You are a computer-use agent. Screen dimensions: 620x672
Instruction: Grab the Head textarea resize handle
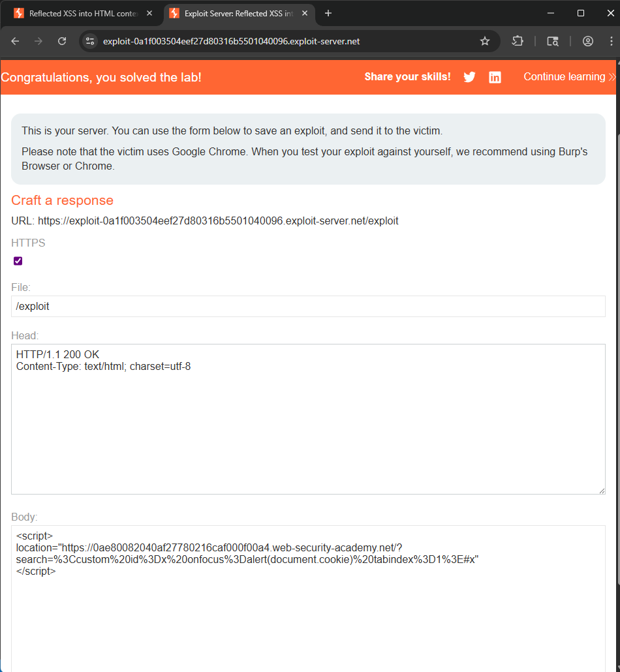click(x=602, y=491)
